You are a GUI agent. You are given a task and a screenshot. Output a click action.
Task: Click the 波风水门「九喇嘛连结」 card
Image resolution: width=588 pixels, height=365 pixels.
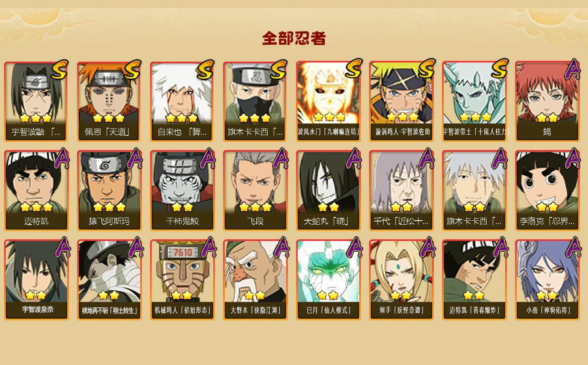pyautogui.click(x=328, y=101)
